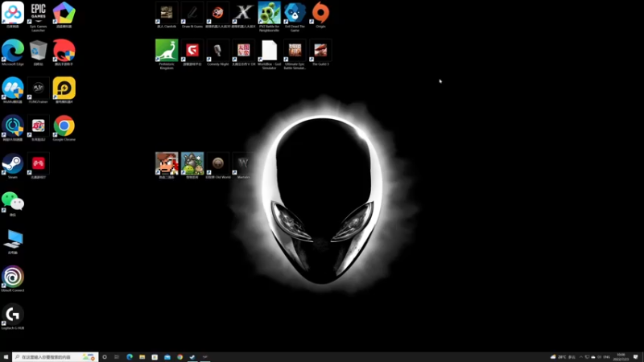The height and width of the screenshot is (362, 644).
Task: Open the Draw & Guess shortcut
Action: coord(192,14)
